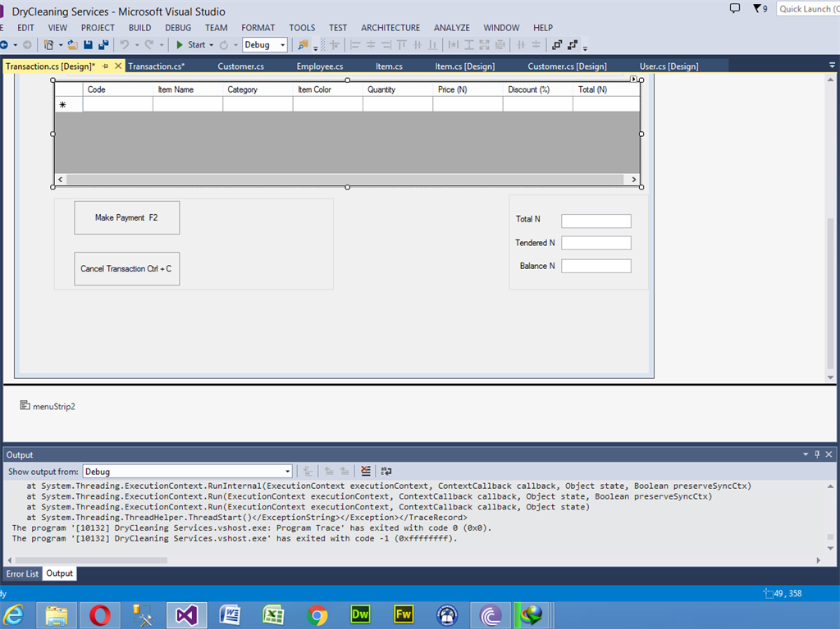Click the New Project toolbar icon
Screen dimensions: 840x630
point(48,45)
